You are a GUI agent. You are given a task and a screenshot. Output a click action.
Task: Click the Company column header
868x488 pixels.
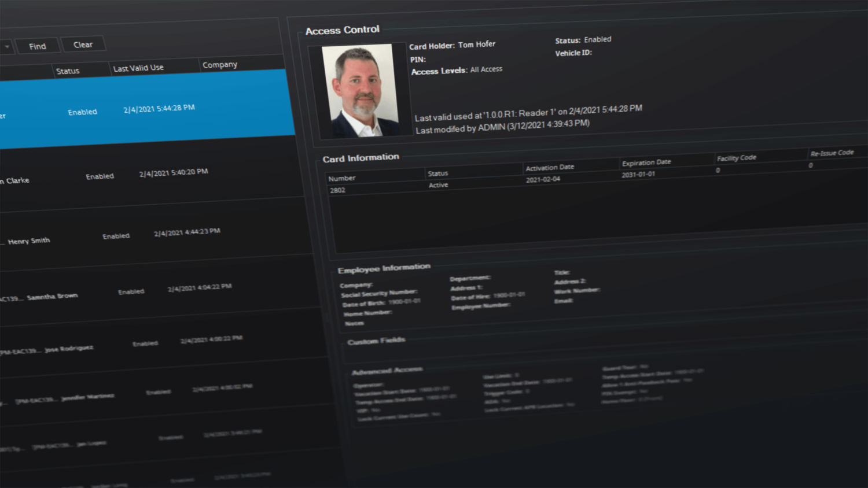(x=220, y=64)
